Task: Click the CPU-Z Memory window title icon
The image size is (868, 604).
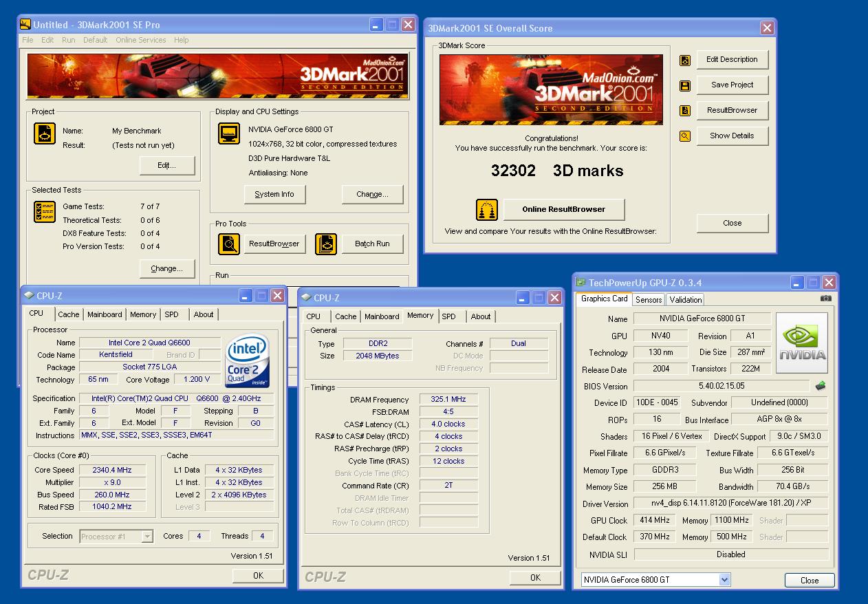Action: pos(305,298)
